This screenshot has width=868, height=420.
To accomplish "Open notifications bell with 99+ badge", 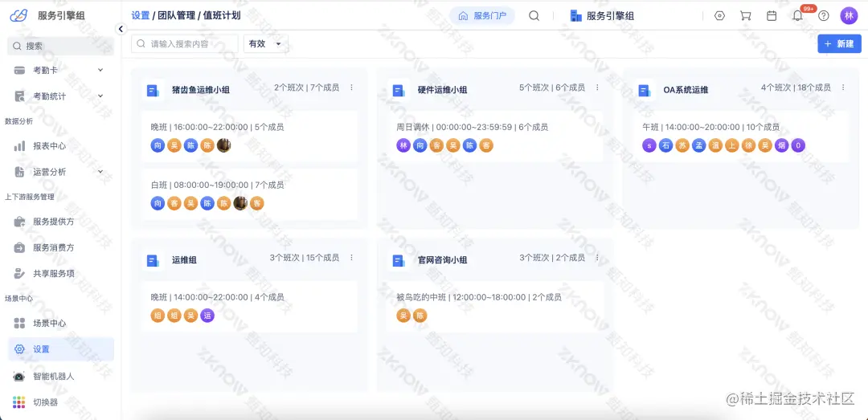I will click(x=798, y=15).
